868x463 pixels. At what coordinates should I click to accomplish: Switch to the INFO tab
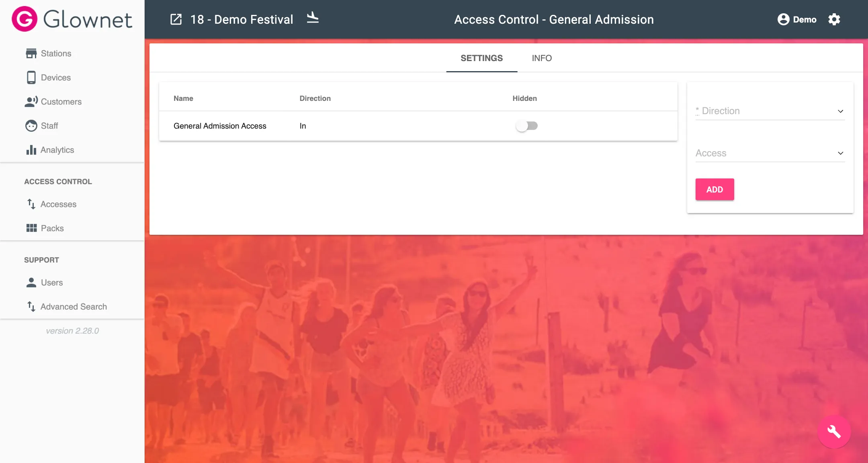click(542, 58)
